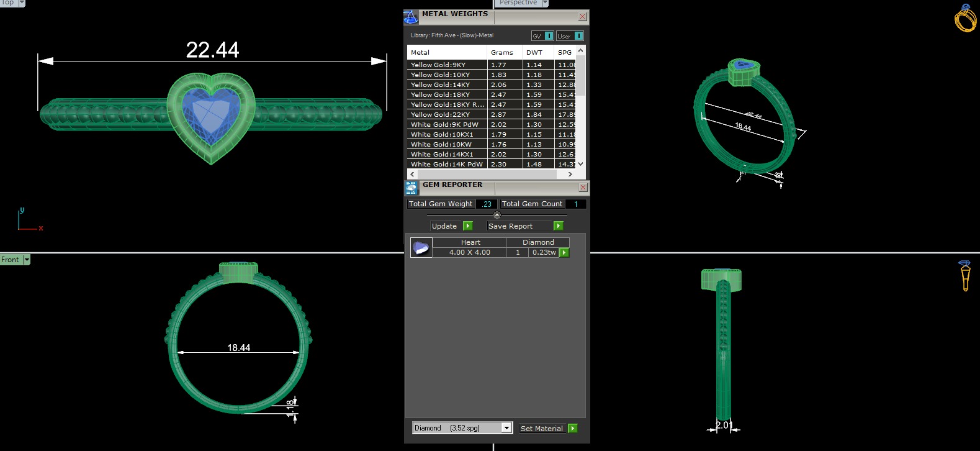Click the metal table scroll-down arrow
980x451 pixels.
tap(580, 164)
